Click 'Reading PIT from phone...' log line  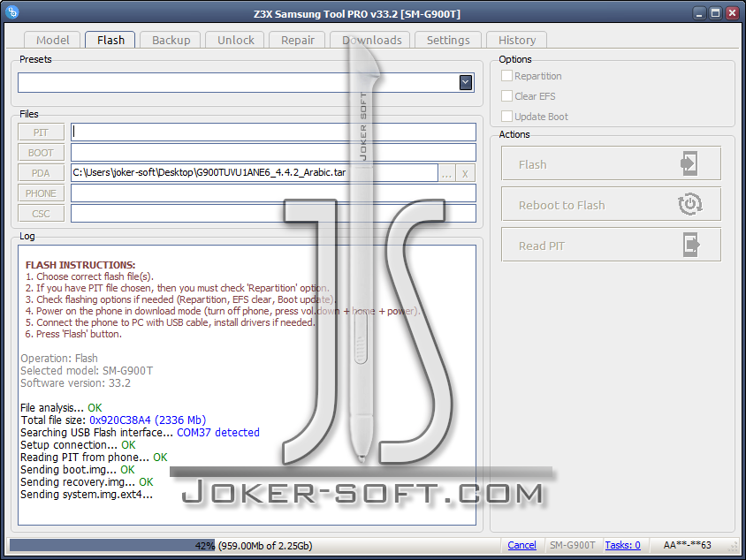(x=94, y=458)
